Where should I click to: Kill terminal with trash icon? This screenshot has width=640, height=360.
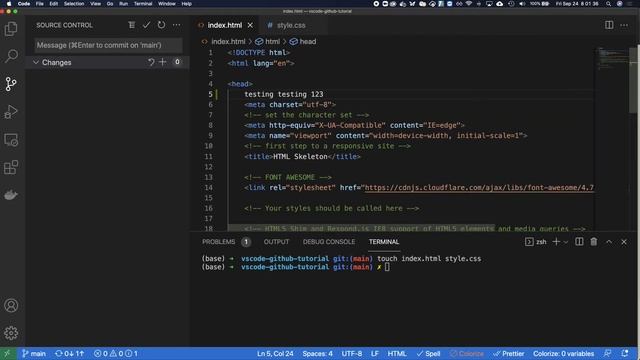594,242
